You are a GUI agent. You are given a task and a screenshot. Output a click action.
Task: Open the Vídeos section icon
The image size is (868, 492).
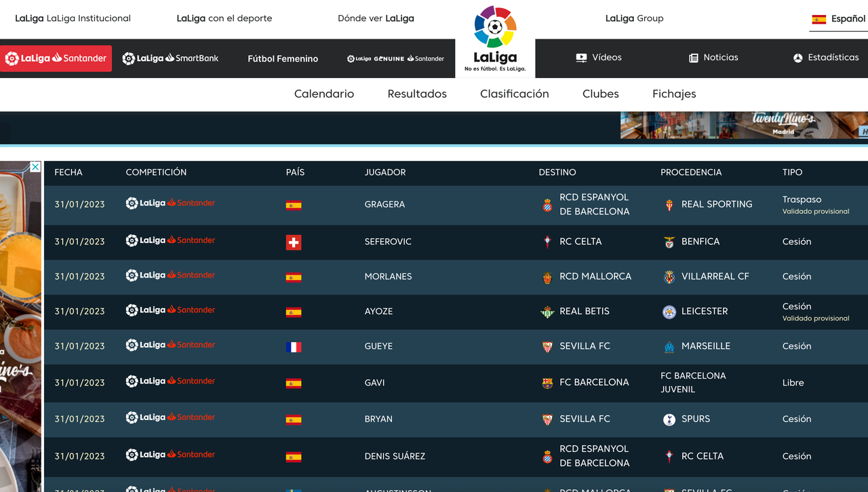[581, 58]
